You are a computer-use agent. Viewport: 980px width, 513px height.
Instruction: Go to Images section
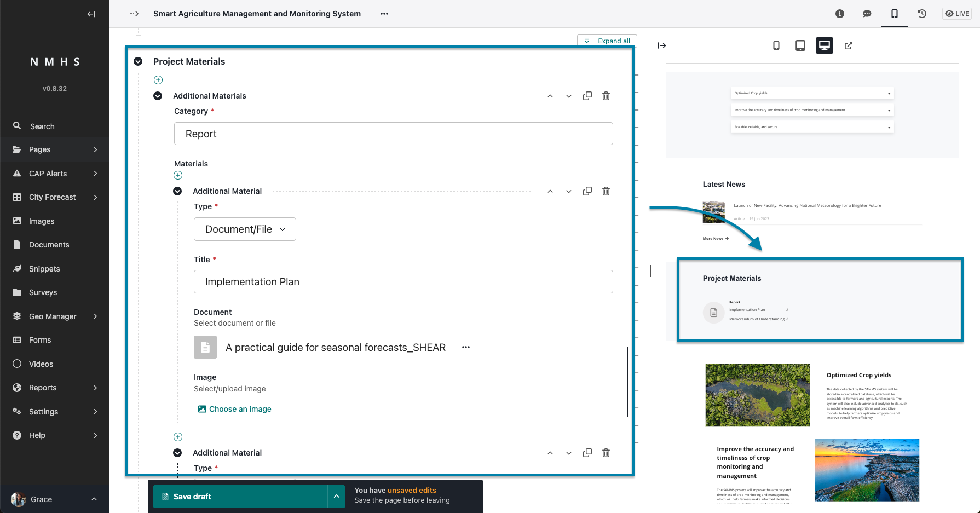pos(55,221)
